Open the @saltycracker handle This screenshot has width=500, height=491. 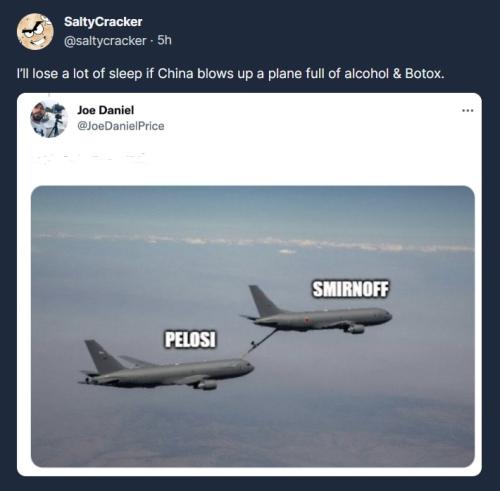(x=105, y=41)
